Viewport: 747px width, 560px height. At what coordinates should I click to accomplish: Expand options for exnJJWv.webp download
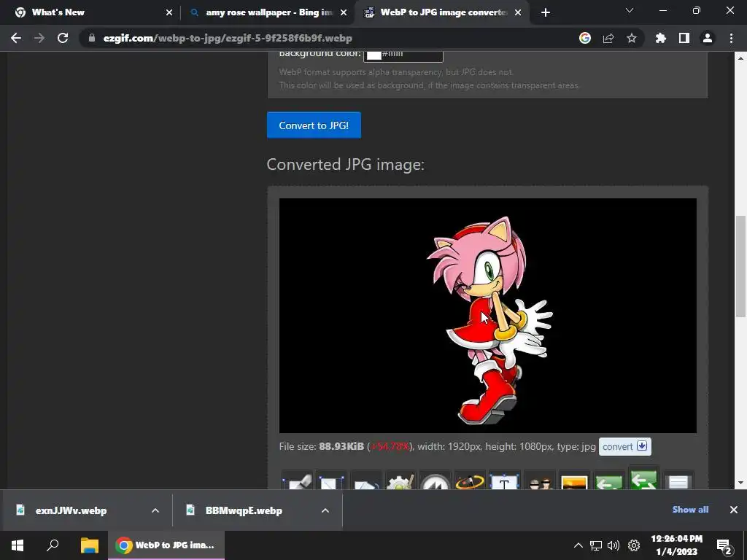tap(155, 510)
